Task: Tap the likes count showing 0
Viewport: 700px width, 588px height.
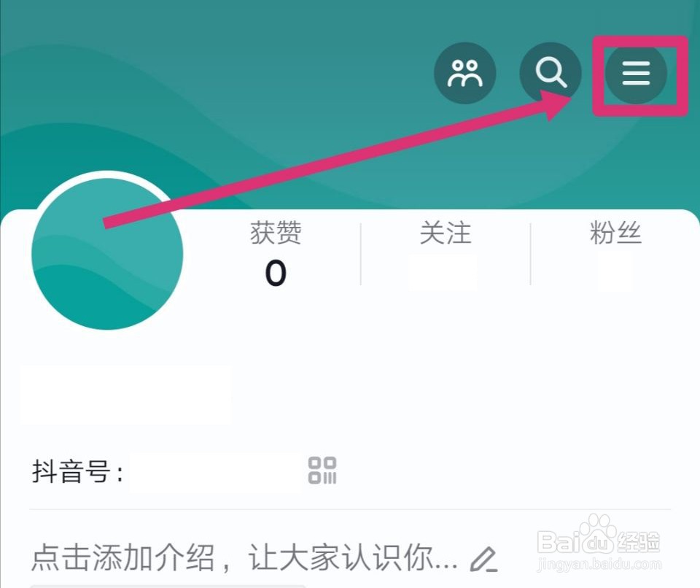Action: 276,273
